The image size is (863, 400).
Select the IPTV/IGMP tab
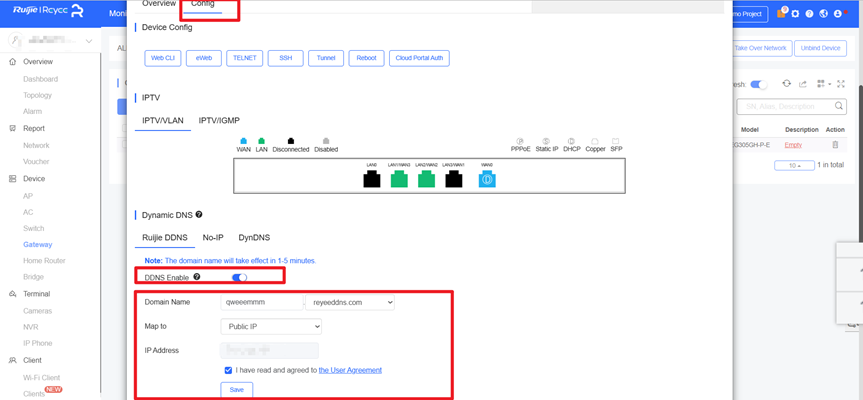pyautogui.click(x=219, y=120)
